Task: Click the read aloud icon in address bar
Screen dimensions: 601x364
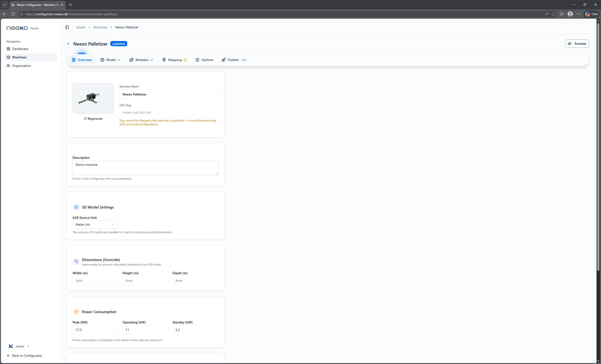Action: 547,14
